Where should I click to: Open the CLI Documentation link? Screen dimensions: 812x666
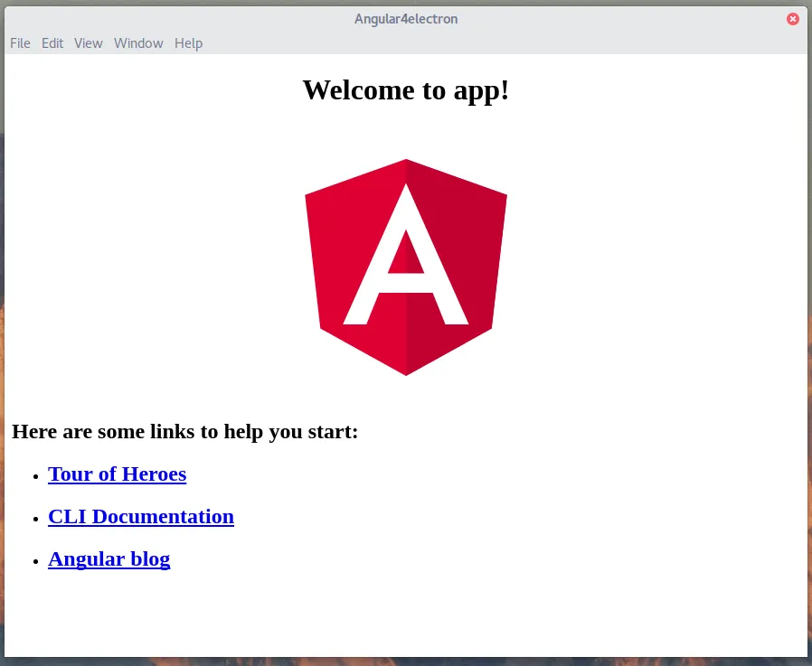click(140, 517)
